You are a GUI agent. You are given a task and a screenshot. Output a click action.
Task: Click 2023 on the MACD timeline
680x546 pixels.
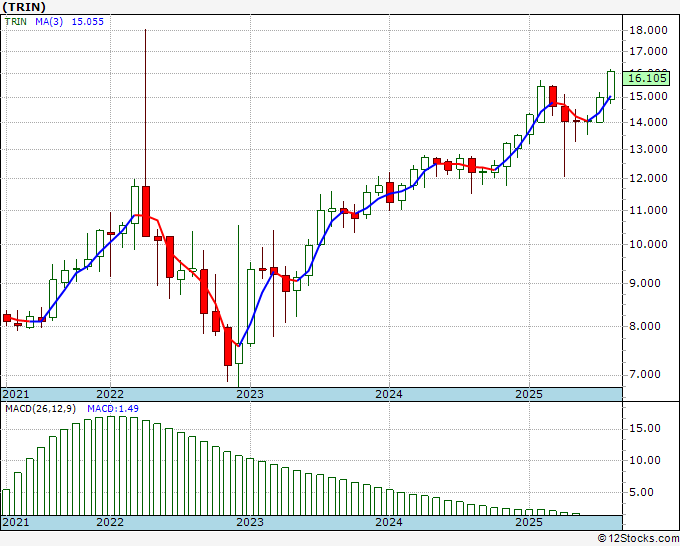click(x=250, y=522)
